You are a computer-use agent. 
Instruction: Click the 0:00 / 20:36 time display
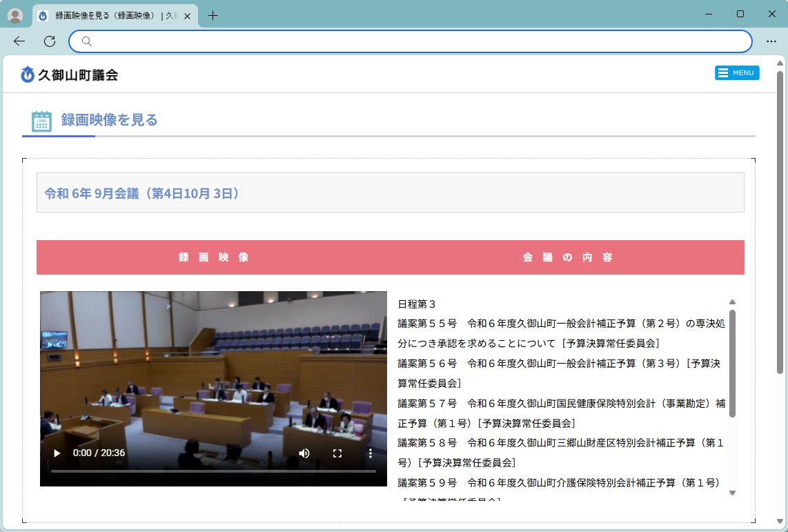coord(99,453)
